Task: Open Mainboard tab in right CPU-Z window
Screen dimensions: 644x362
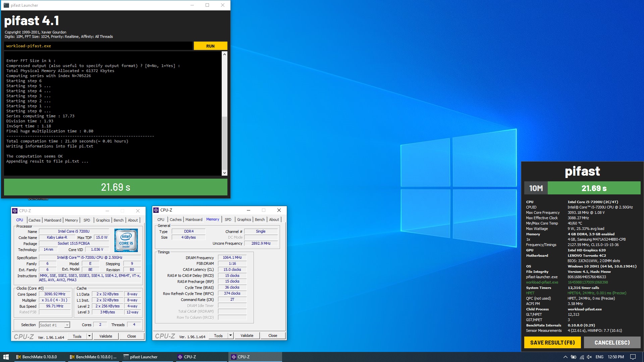Action: 194,220
